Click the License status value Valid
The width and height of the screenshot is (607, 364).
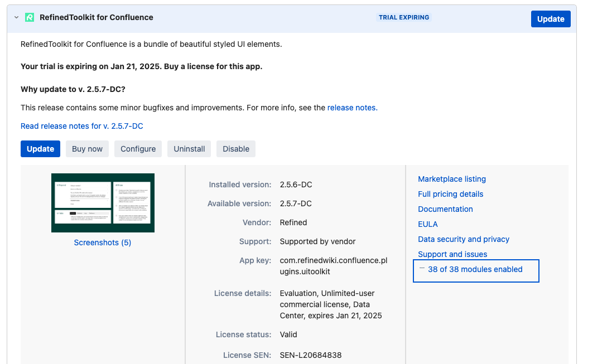288,334
